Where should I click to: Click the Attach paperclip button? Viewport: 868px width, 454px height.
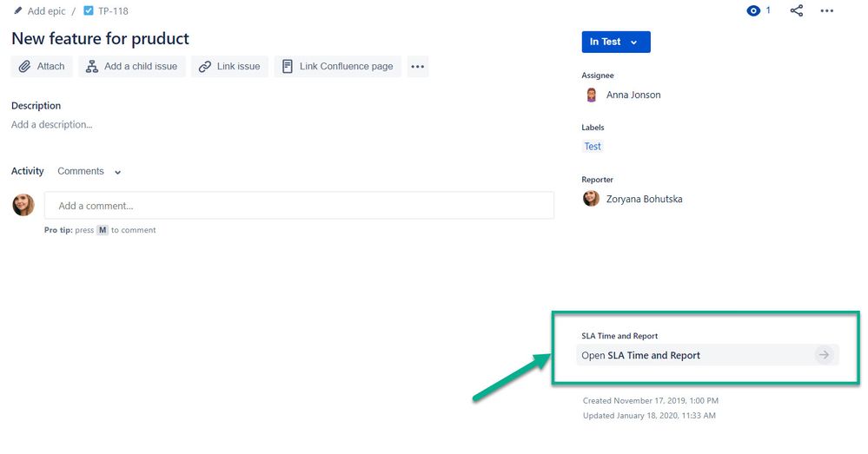(42, 66)
